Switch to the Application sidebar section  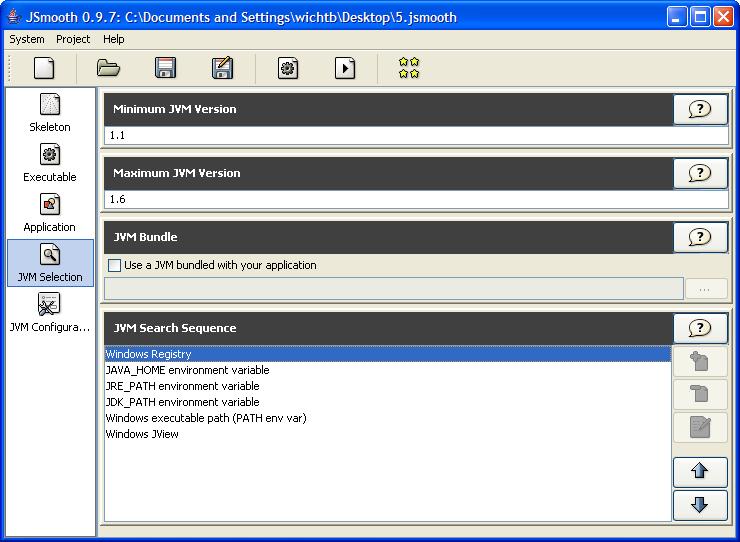[50, 212]
